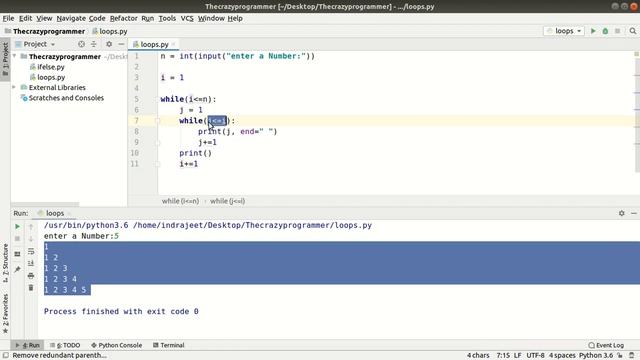Open the View menu
Screen dimensions: 640x360
(x=44, y=18)
